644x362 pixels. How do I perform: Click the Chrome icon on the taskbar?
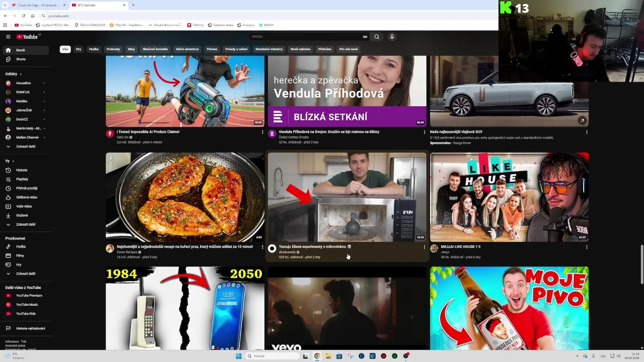317,356
